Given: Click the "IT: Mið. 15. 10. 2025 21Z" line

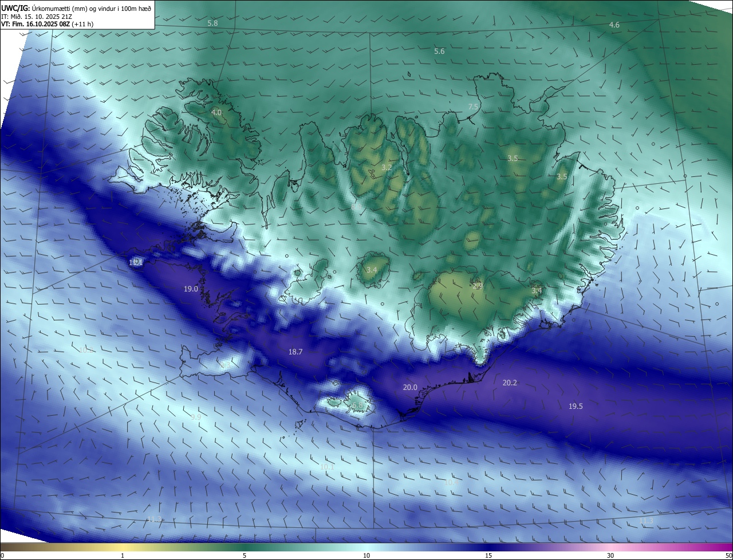Looking at the screenshot, I should coord(36,16).
